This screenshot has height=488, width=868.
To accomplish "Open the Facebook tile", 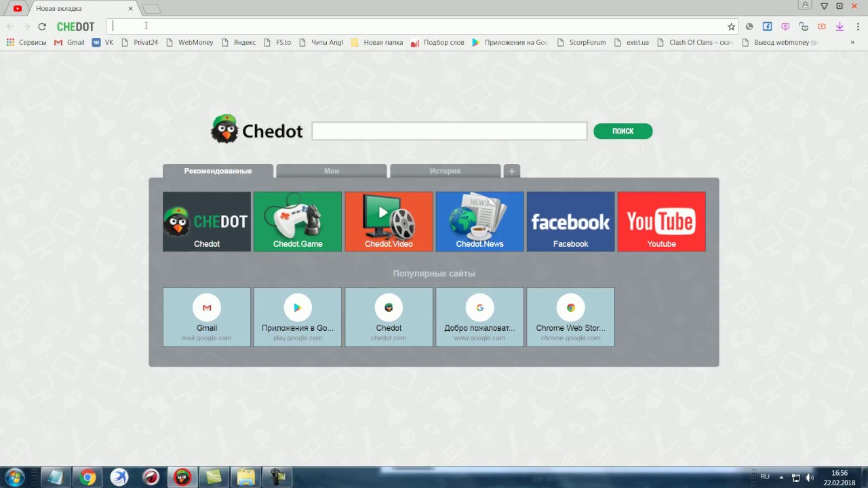I will point(570,222).
